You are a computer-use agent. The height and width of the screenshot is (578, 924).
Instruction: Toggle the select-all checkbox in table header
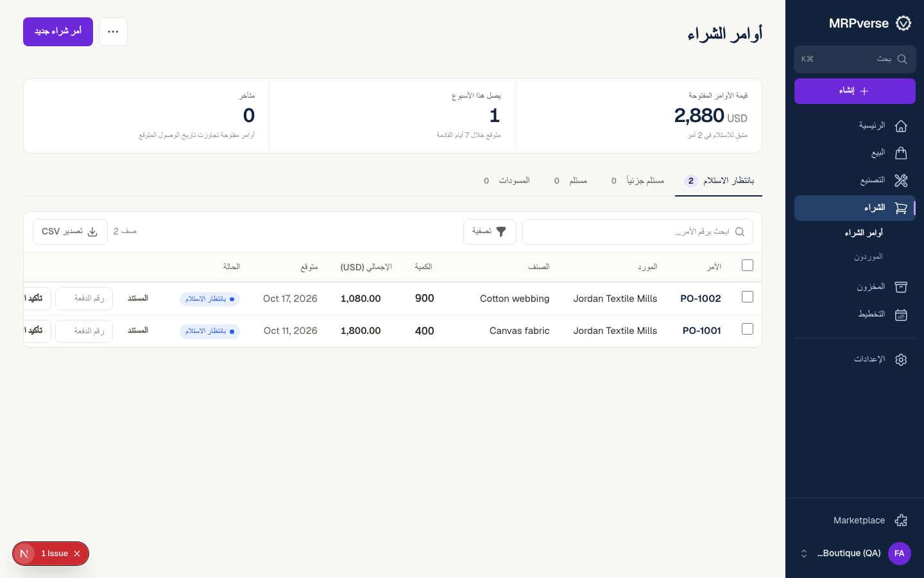pos(748,265)
